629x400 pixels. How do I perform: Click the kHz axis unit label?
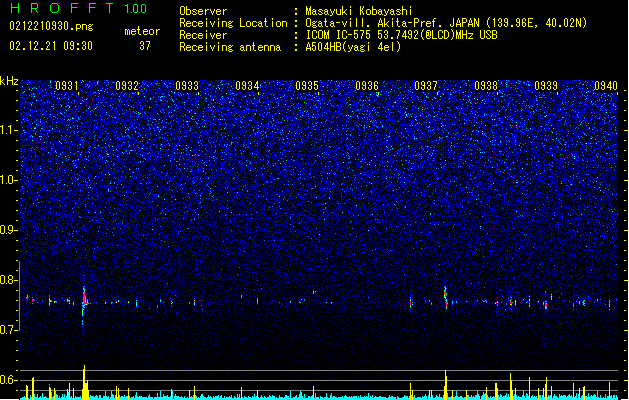[x=9, y=81]
